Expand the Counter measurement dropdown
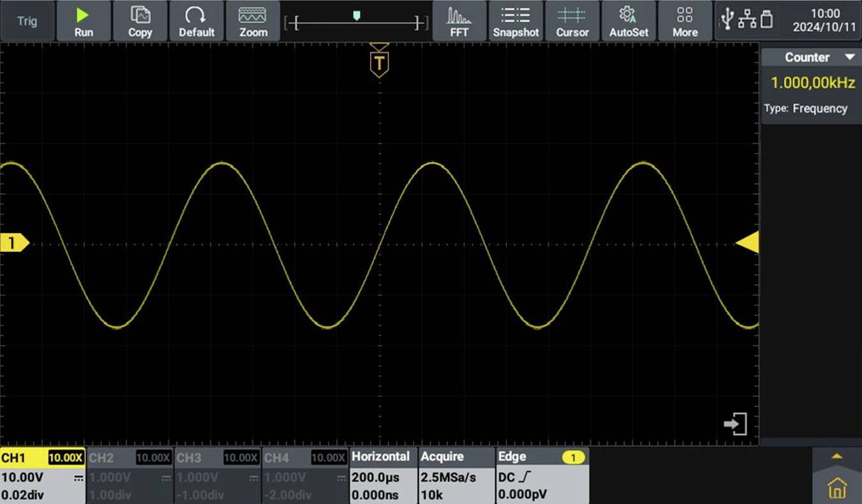The image size is (862, 504). (x=852, y=57)
